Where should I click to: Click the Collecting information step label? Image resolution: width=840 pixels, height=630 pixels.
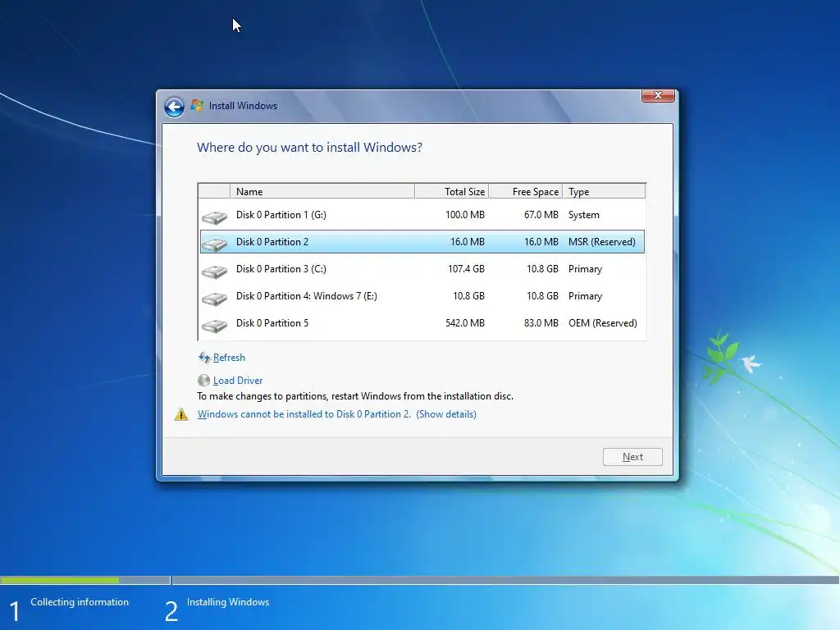pyautogui.click(x=80, y=602)
